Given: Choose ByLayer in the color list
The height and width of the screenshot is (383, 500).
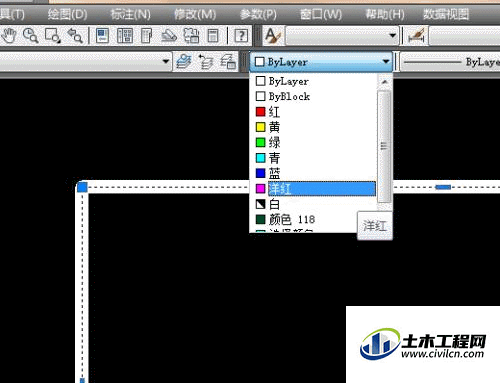Looking at the screenshot, I should point(313,81).
